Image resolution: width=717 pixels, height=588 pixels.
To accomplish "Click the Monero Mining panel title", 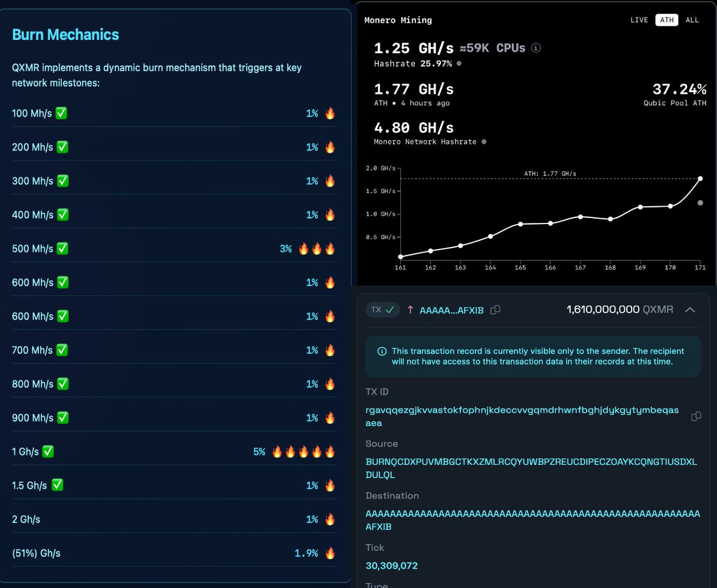I will tap(398, 20).
